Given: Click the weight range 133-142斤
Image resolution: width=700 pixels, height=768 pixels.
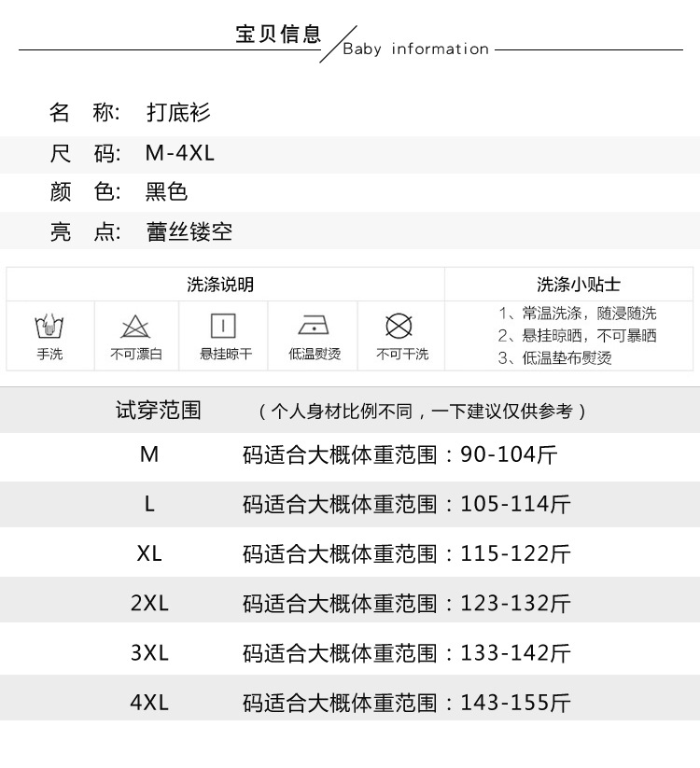Looking at the screenshot, I should point(515,653).
